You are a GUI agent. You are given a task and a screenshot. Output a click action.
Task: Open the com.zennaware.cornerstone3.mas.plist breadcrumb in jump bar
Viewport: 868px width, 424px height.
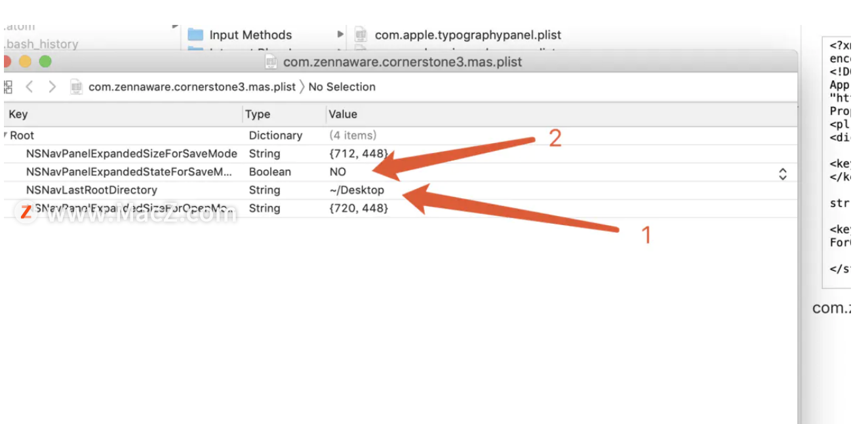[x=192, y=87]
